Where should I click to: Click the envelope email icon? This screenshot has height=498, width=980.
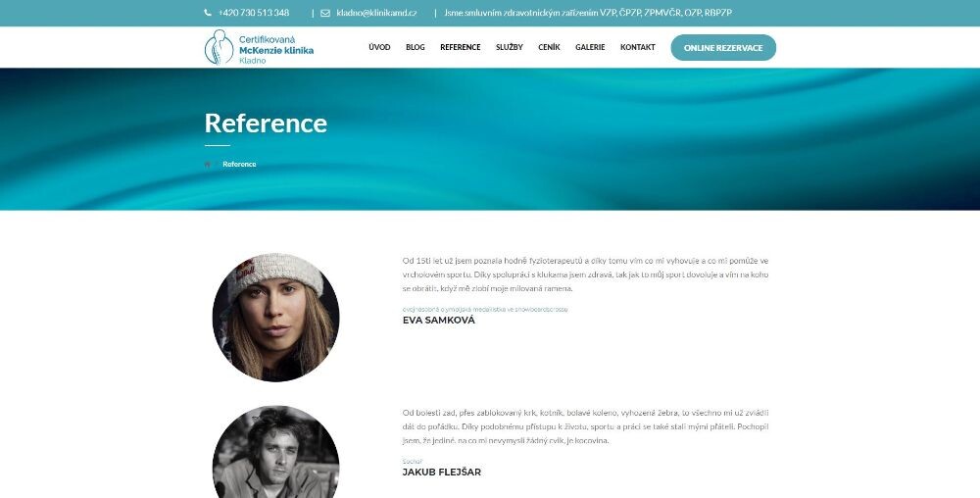click(x=325, y=13)
